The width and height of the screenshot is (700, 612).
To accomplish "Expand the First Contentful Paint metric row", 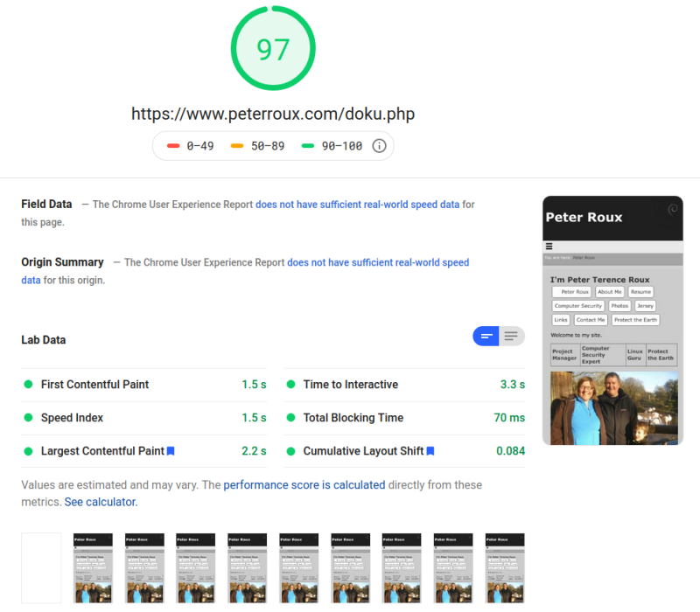I will click(143, 385).
